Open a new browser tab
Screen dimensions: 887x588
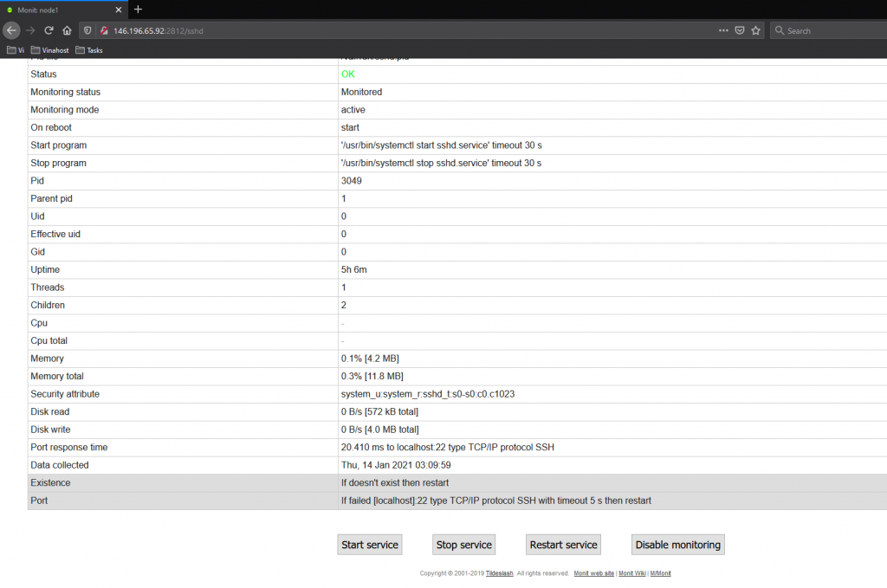click(x=138, y=9)
